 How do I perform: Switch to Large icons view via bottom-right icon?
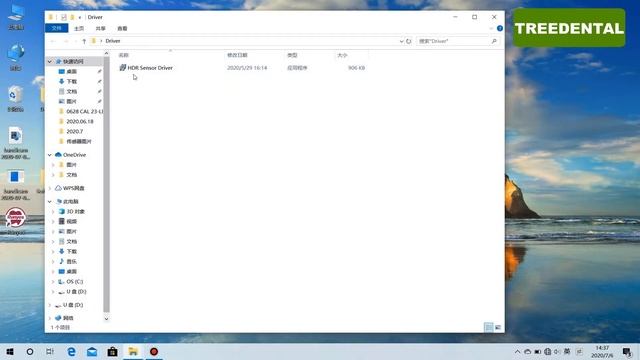(x=498, y=327)
